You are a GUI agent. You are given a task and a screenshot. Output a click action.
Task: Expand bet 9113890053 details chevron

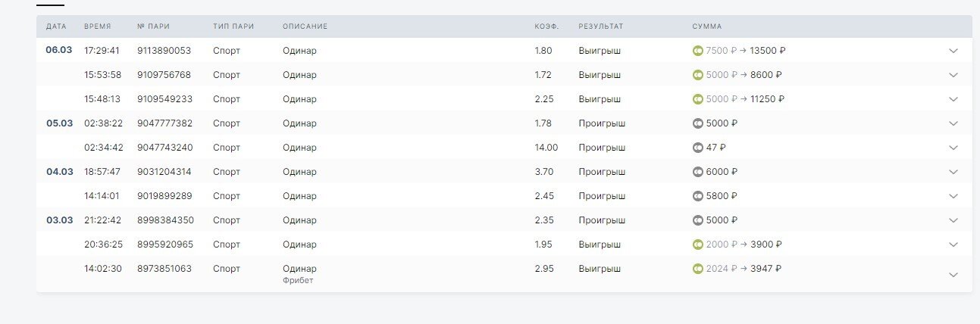click(x=953, y=51)
